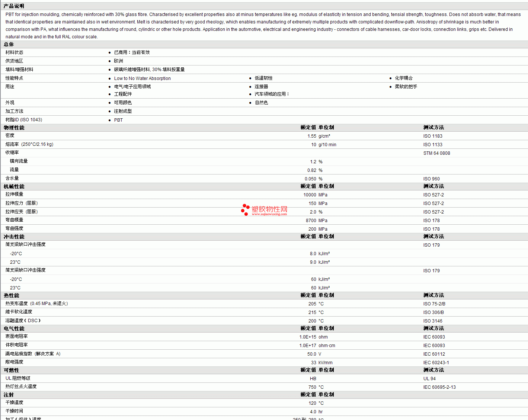Click the ISO 960 test method

click(431, 179)
